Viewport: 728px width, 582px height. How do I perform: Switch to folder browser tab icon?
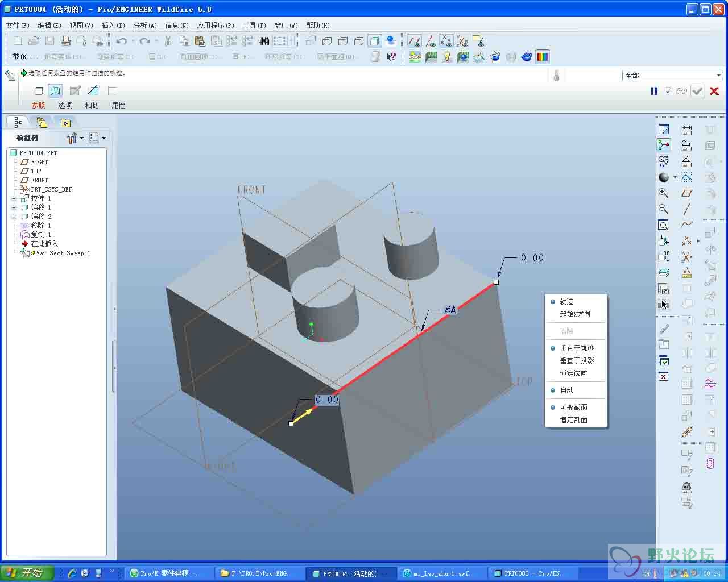click(x=42, y=122)
